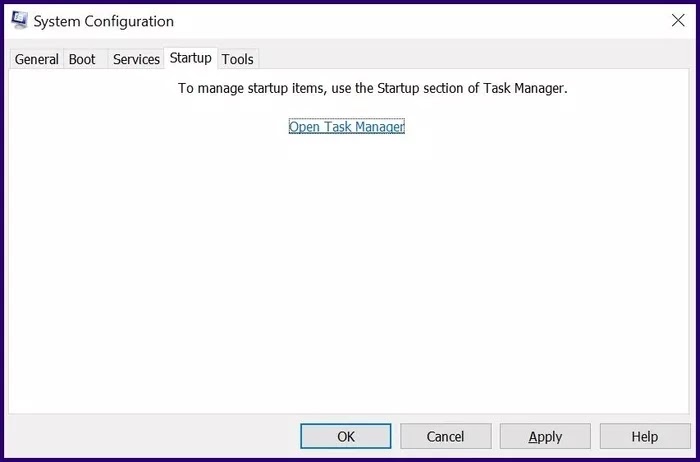The height and width of the screenshot is (462, 700).
Task: Click the Cancel button
Action: pyautogui.click(x=446, y=436)
